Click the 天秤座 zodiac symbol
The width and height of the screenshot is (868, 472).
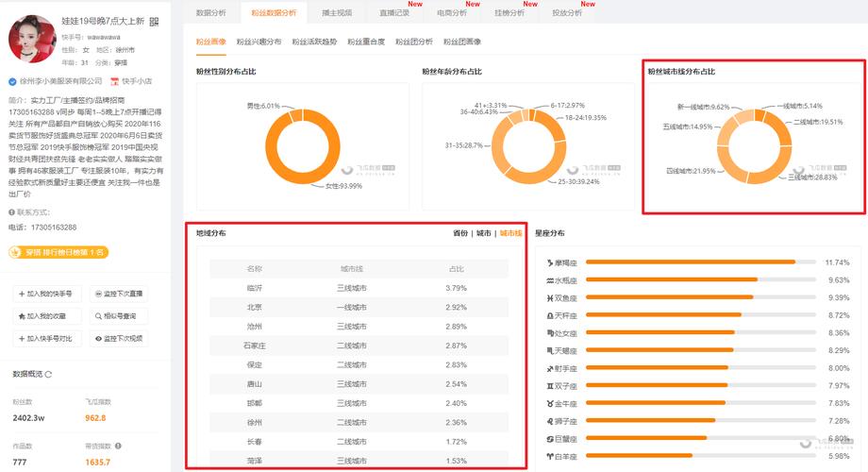(548, 314)
